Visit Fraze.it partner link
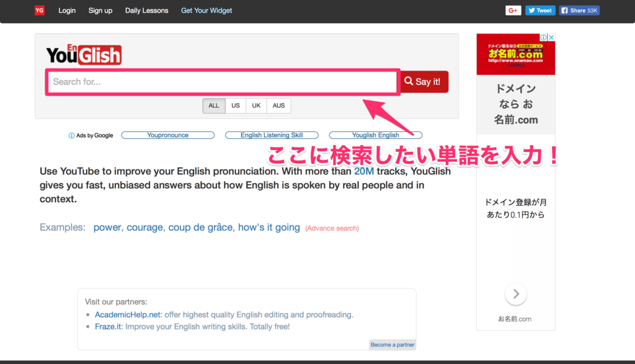Viewport: 635px width, 364px height. 108,327
